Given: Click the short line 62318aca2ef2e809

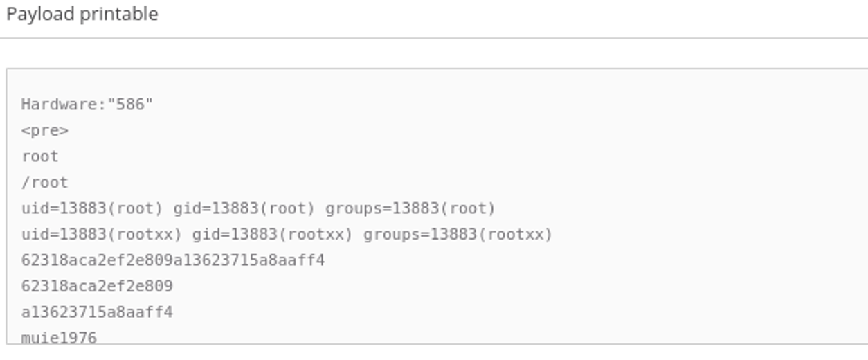Looking at the screenshot, I should (x=97, y=287).
